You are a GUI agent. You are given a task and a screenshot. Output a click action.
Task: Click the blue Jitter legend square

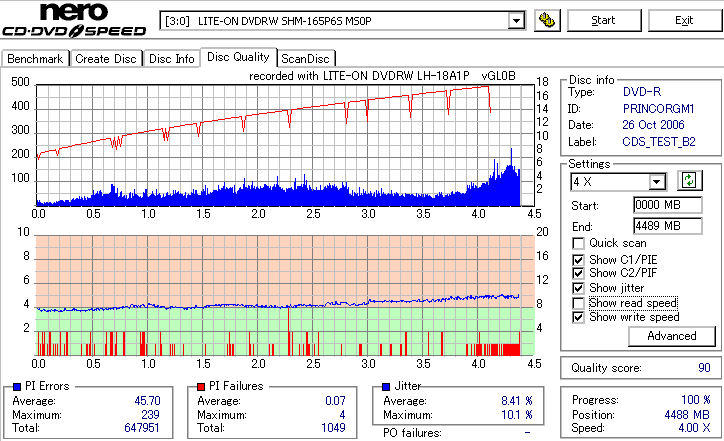[x=386, y=387]
